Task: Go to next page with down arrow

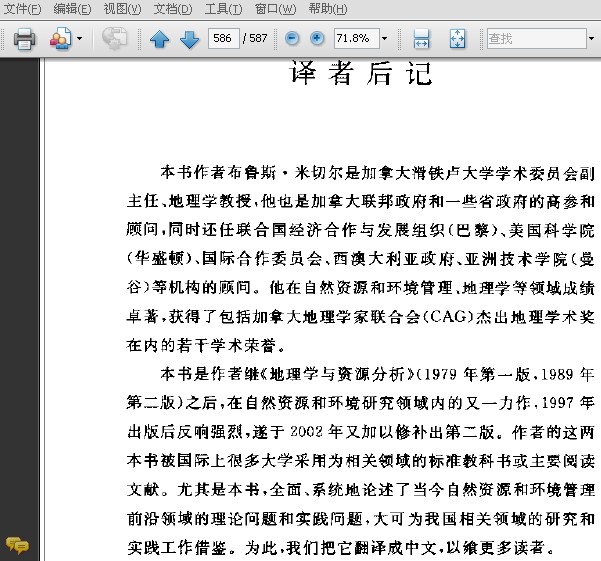Action: 189,39
